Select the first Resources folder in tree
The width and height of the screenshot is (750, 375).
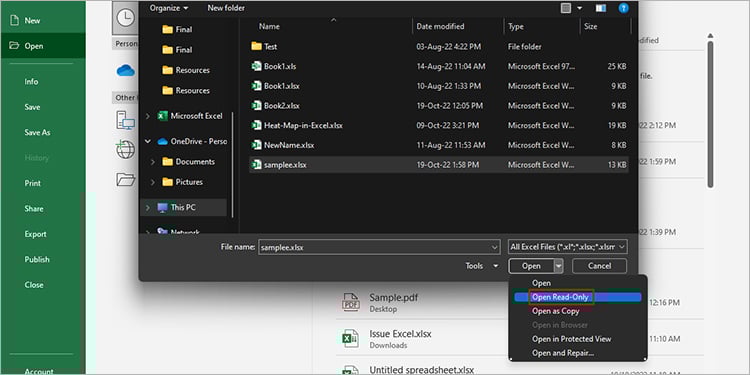pyautogui.click(x=186, y=70)
